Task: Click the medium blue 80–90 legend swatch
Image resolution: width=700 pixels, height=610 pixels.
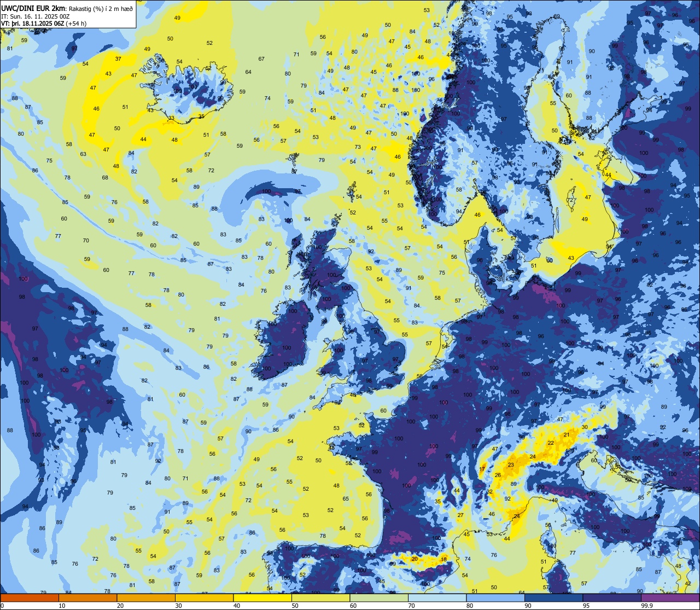Action: (x=495, y=597)
